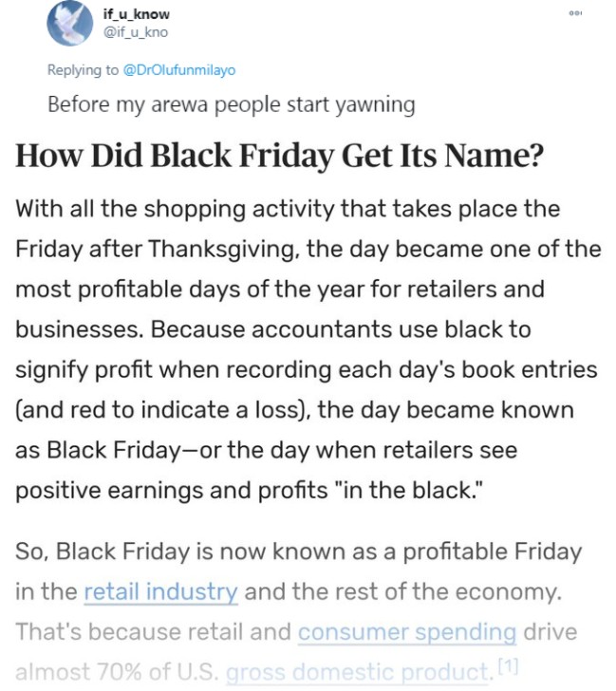Click the 'With all the shopping activity' line
616x691 pixels.
coord(288,209)
